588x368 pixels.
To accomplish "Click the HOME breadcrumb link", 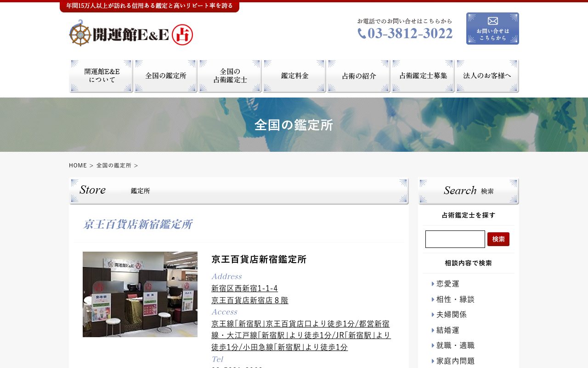I will 78,165.
